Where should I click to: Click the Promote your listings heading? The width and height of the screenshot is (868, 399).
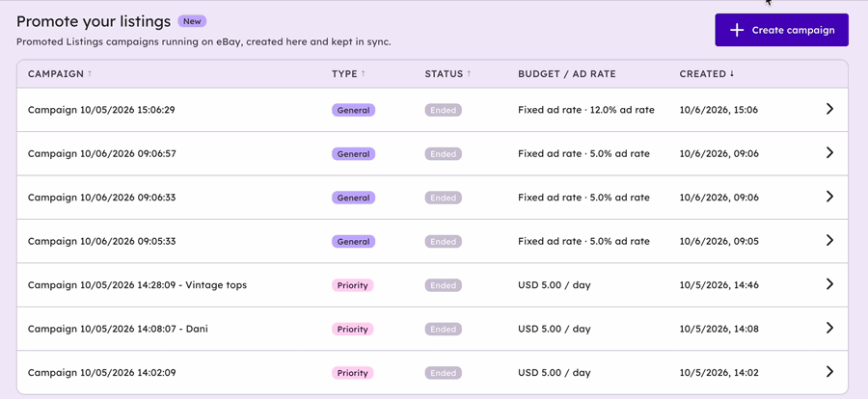click(93, 21)
